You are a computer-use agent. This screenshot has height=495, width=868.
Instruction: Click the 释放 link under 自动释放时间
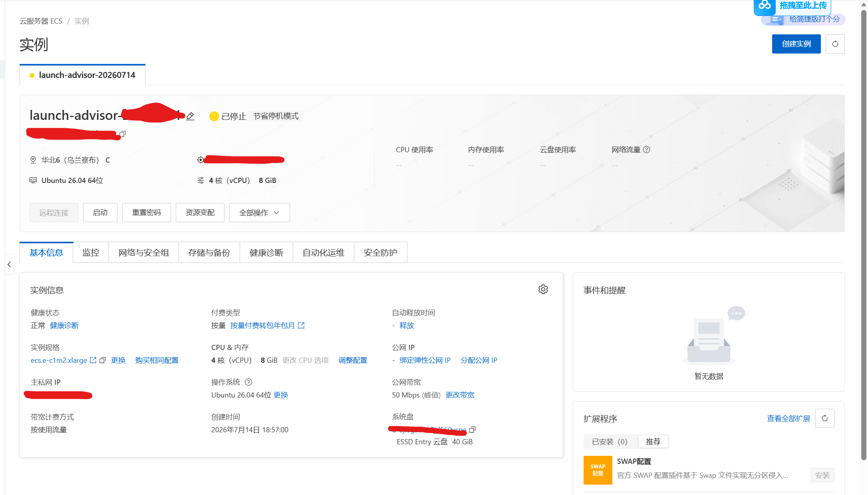(407, 325)
